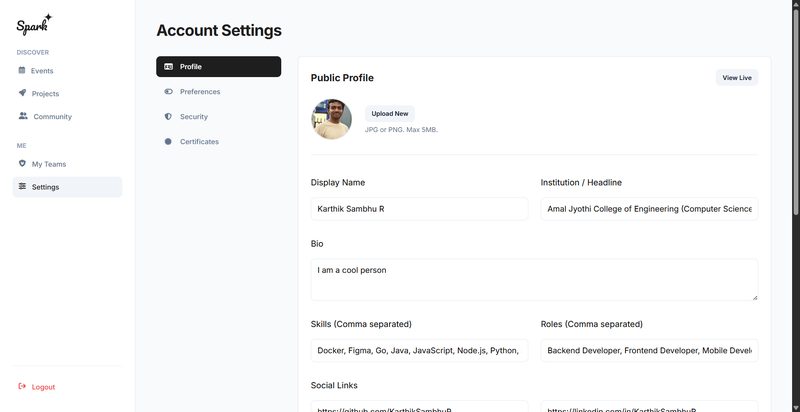
Task: Focus the Bio text area
Action: [x=534, y=279]
